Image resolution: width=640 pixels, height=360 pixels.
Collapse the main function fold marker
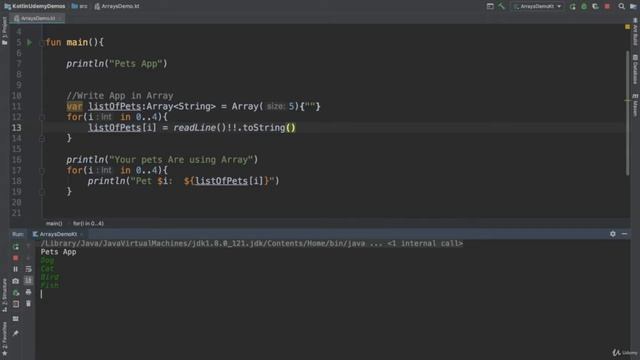(42, 42)
